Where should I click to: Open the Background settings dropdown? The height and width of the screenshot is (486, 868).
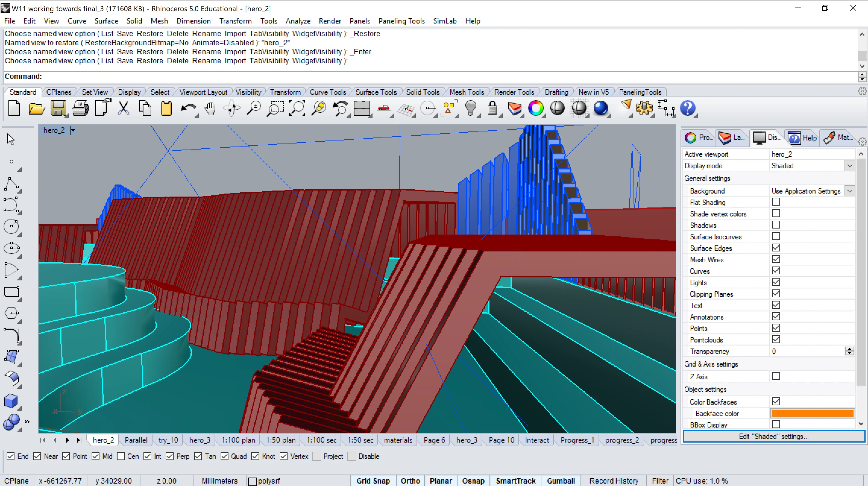(850, 191)
